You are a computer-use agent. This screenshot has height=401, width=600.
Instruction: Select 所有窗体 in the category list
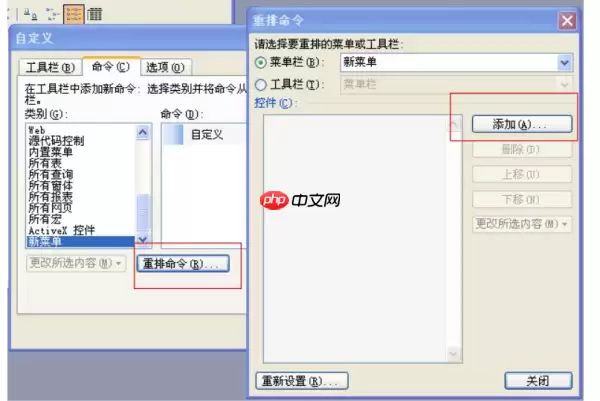(81, 186)
